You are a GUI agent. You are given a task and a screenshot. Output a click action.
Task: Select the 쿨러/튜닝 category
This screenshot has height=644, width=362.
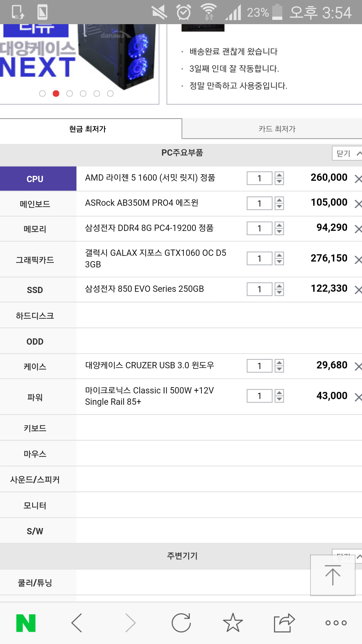coord(38,583)
